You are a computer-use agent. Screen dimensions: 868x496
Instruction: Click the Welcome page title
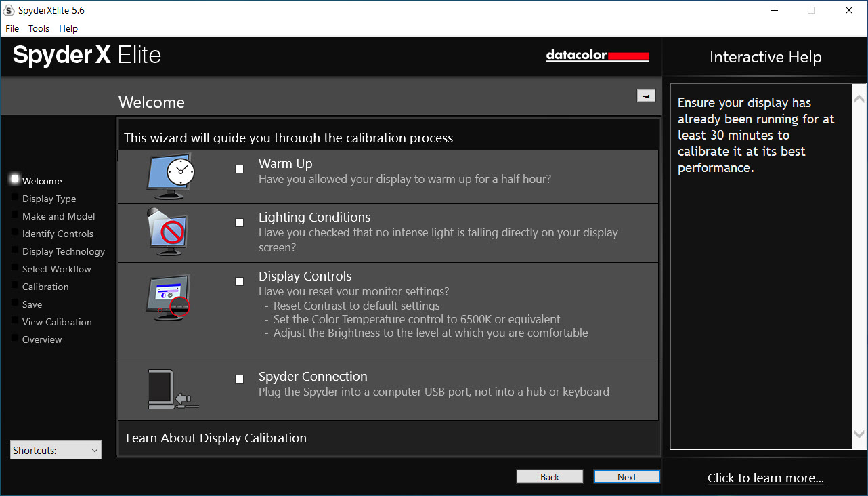click(152, 102)
